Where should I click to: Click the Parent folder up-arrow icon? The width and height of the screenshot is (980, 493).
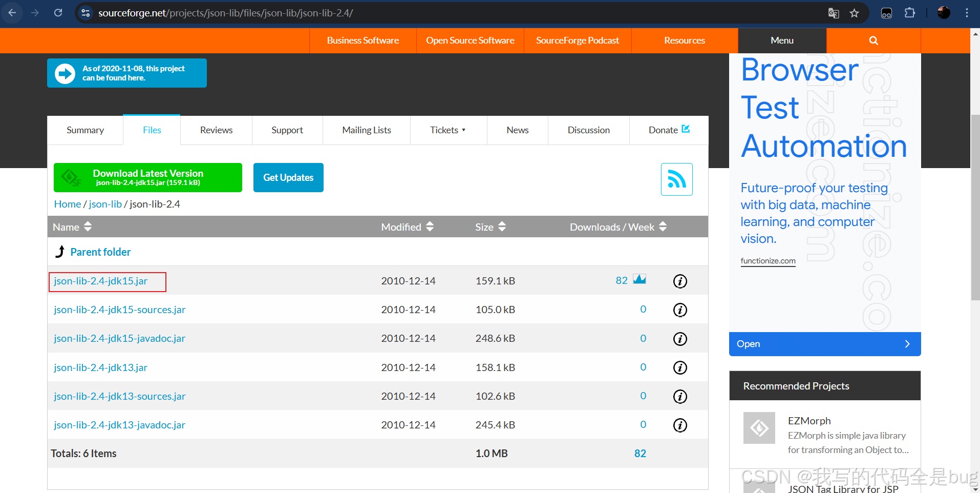tap(60, 252)
